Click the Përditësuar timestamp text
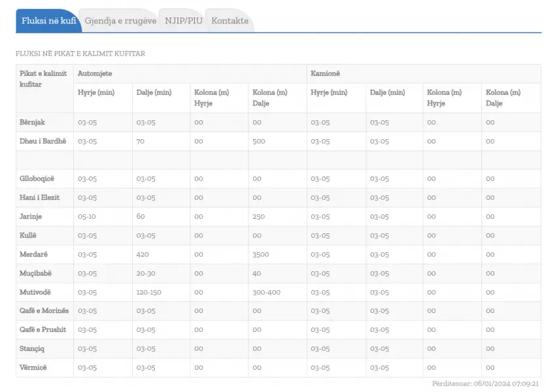The image size is (546, 392). click(485, 384)
